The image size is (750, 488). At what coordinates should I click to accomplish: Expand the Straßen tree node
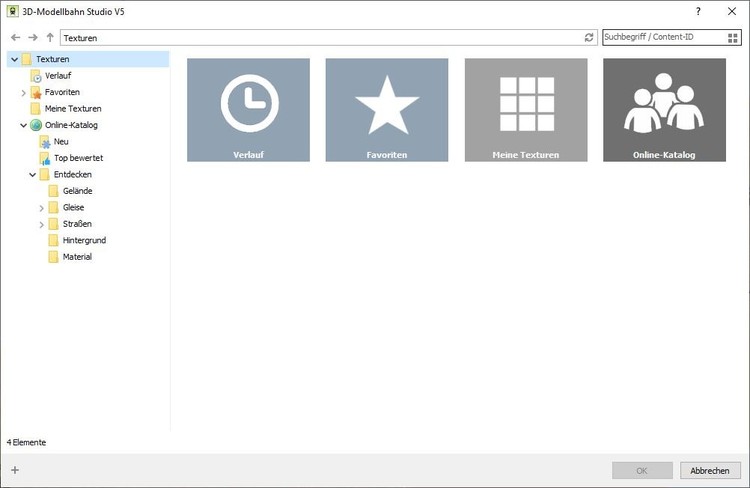[42, 224]
